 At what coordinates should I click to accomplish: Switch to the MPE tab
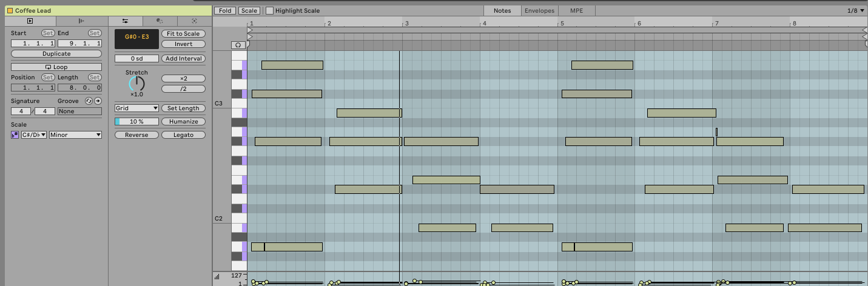[576, 11]
